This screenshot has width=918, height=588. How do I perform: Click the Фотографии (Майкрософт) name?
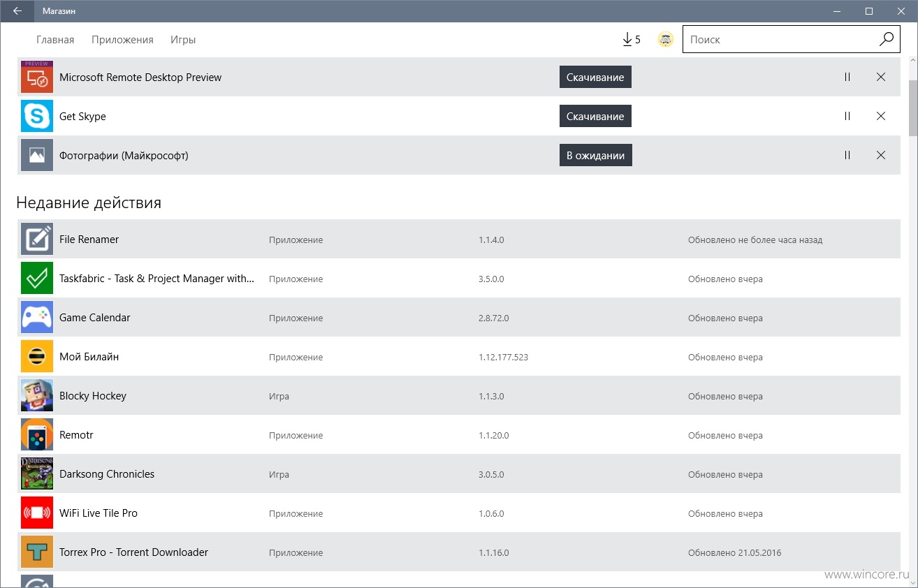click(124, 156)
